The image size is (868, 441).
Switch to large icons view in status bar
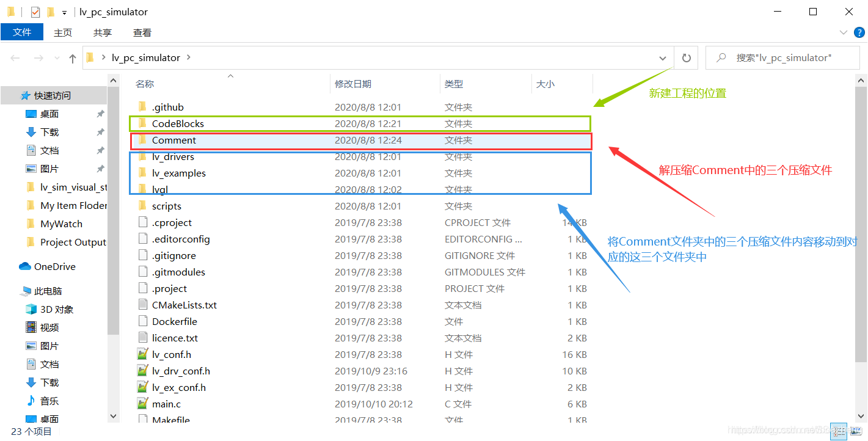pos(856,431)
